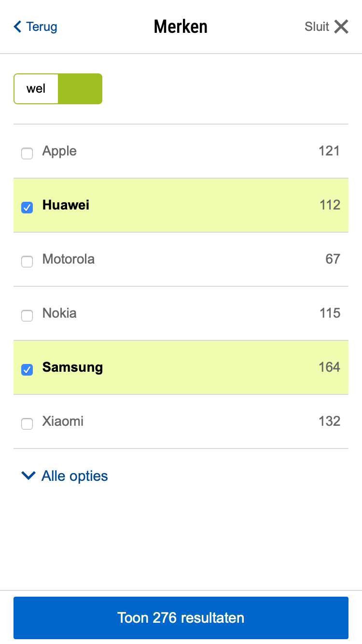Click the Motorola brand name
This screenshot has height=644, width=362.
point(69,259)
